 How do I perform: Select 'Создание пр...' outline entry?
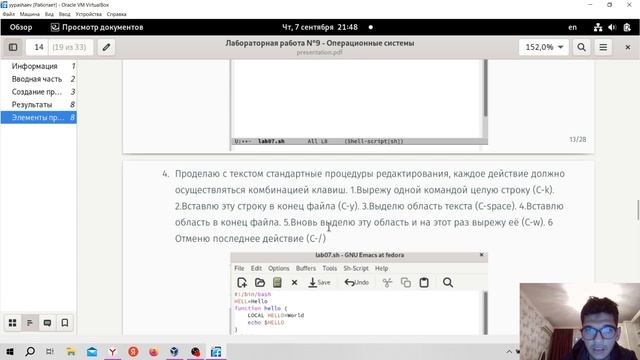38,92
